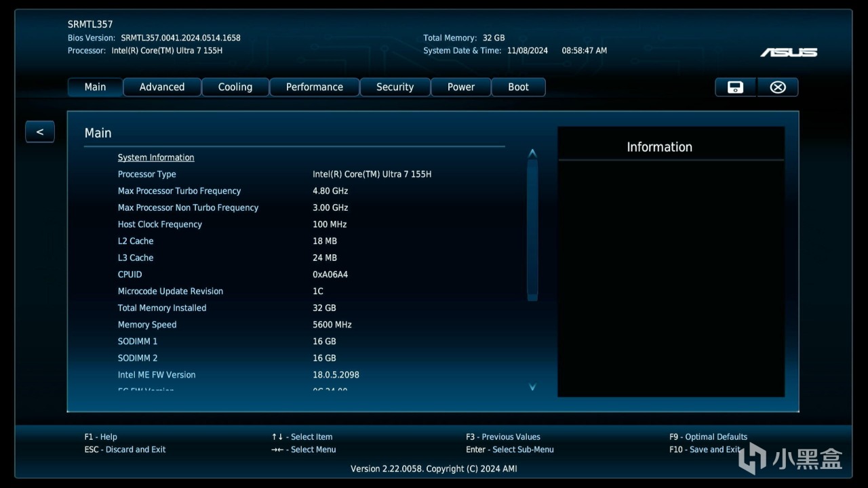Open the Power tab
Viewport: 868px width, 488px height.
461,87
